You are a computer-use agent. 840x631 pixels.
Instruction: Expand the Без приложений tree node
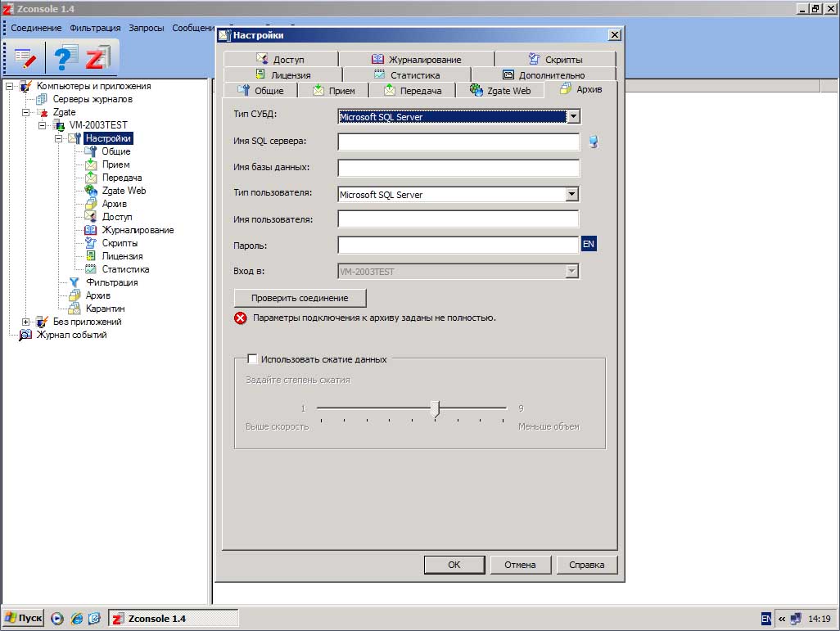(x=25, y=322)
